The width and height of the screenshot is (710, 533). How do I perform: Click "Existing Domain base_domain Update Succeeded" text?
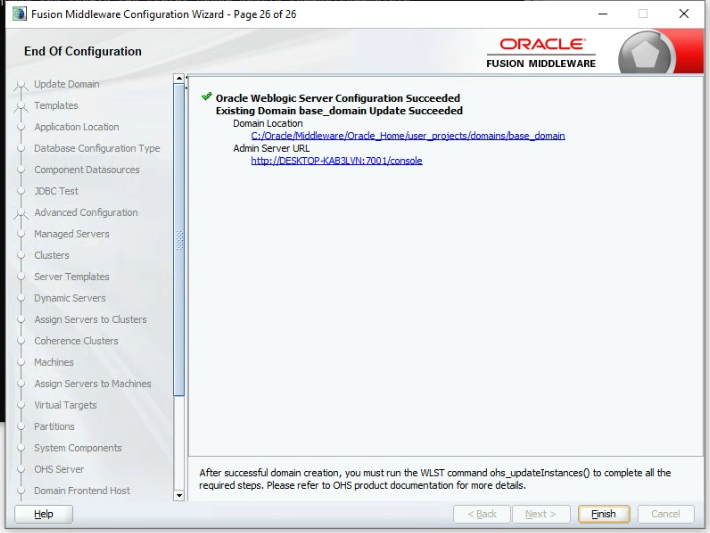(339, 111)
